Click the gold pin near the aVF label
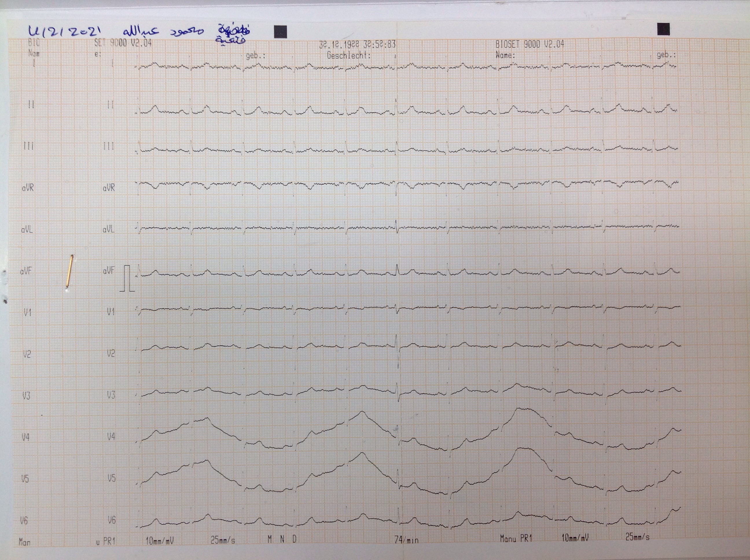Screen dimensions: 750x560 pyautogui.click(x=69, y=271)
